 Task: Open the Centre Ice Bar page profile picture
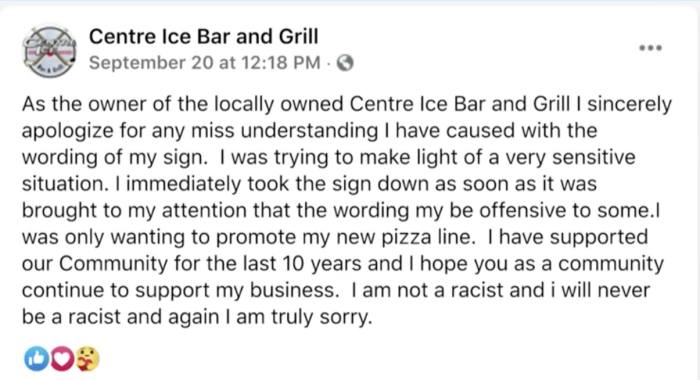point(49,52)
